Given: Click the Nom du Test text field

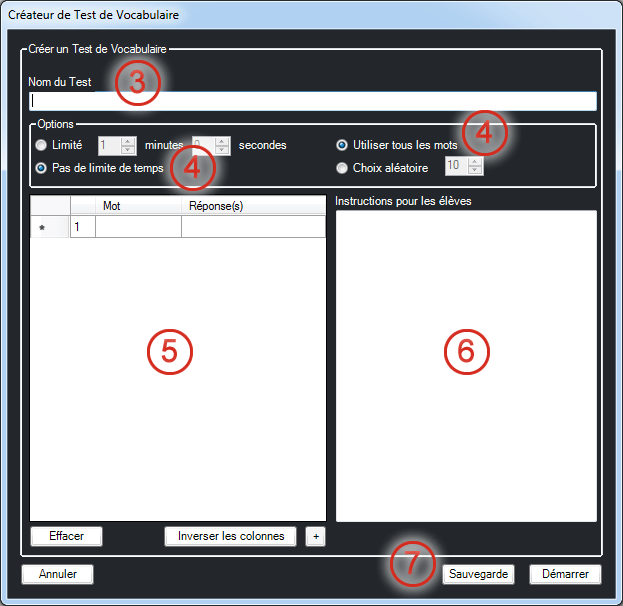Looking at the screenshot, I should point(312,101).
